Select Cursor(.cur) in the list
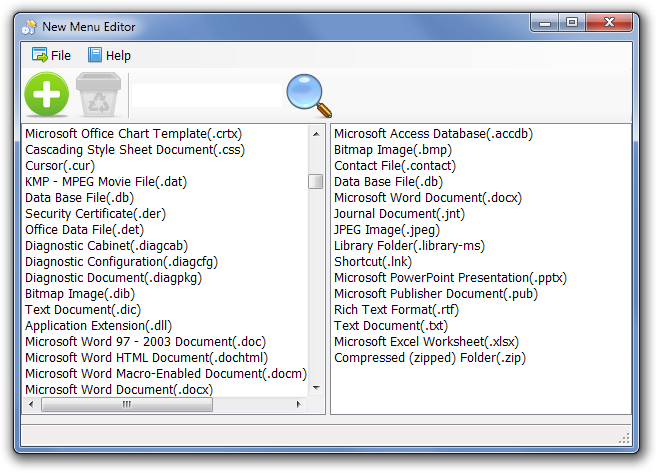The height and width of the screenshot is (473, 658). click(60, 166)
